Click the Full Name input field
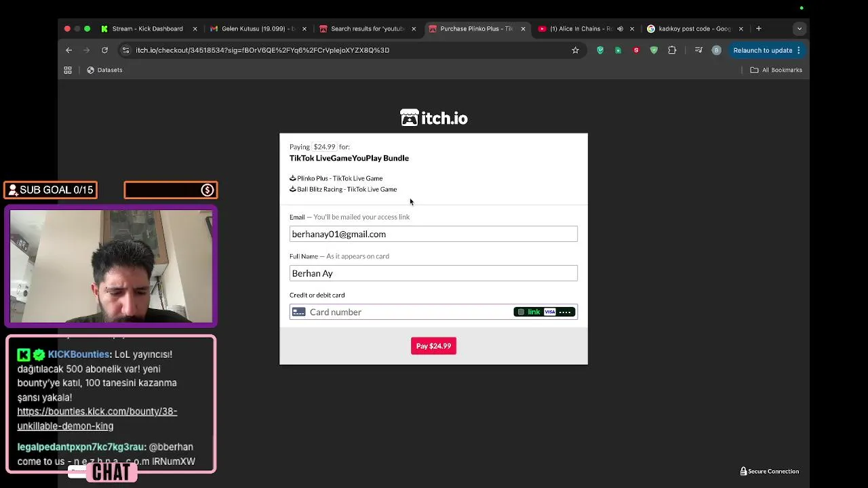868x488 pixels. (433, 273)
